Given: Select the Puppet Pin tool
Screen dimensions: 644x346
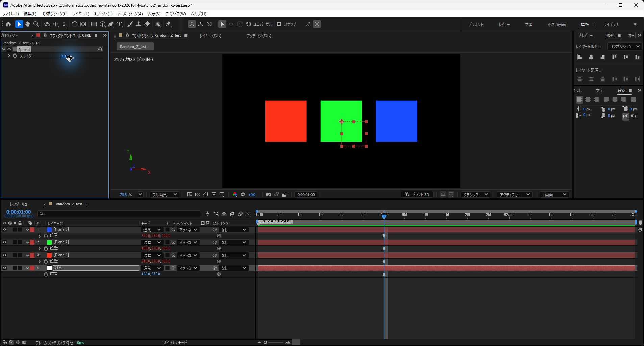Looking at the screenshot, I should [168, 24].
